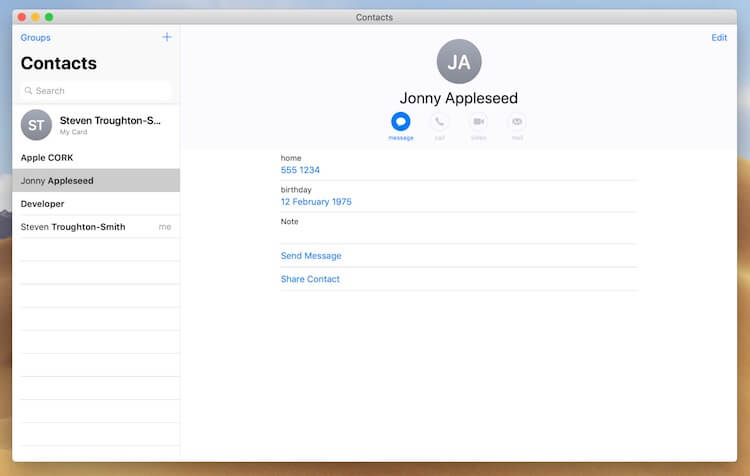Click the home number 555 1234
The height and width of the screenshot is (476, 750).
tap(300, 170)
